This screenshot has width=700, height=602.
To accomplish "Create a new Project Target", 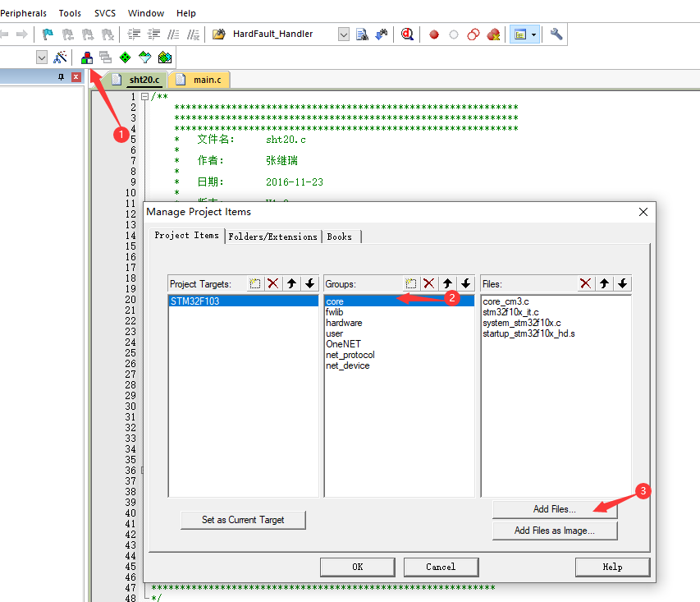I will (x=255, y=283).
